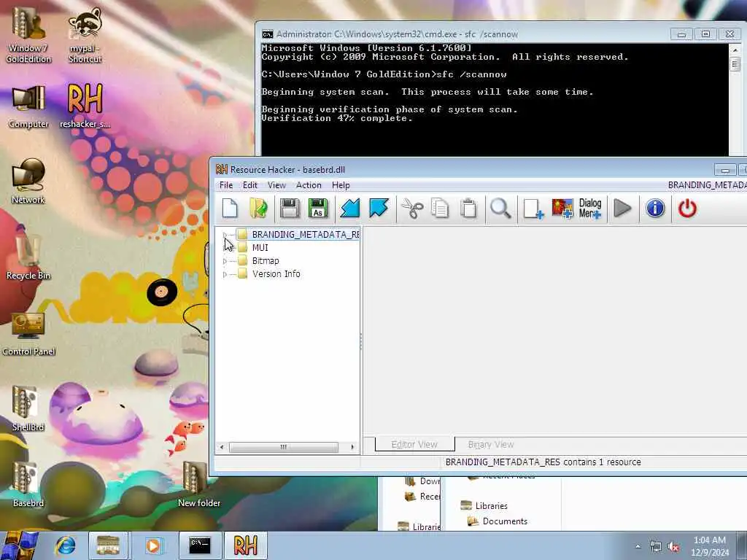Save the file with the gray floppy icon

tap(290, 208)
